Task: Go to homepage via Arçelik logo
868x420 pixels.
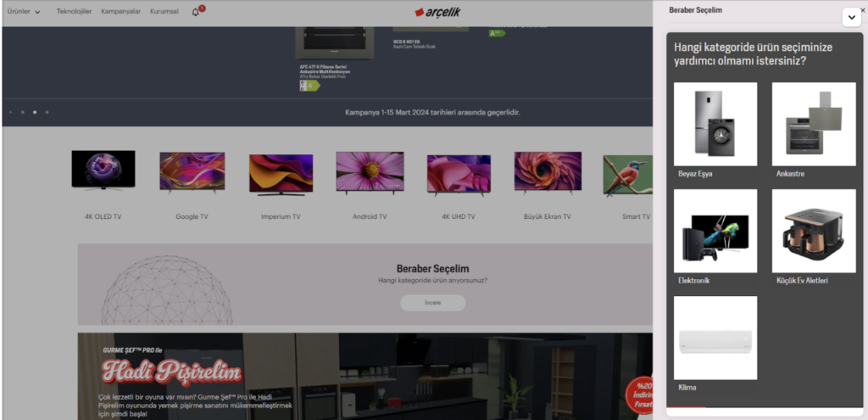Action: tap(437, 12)
